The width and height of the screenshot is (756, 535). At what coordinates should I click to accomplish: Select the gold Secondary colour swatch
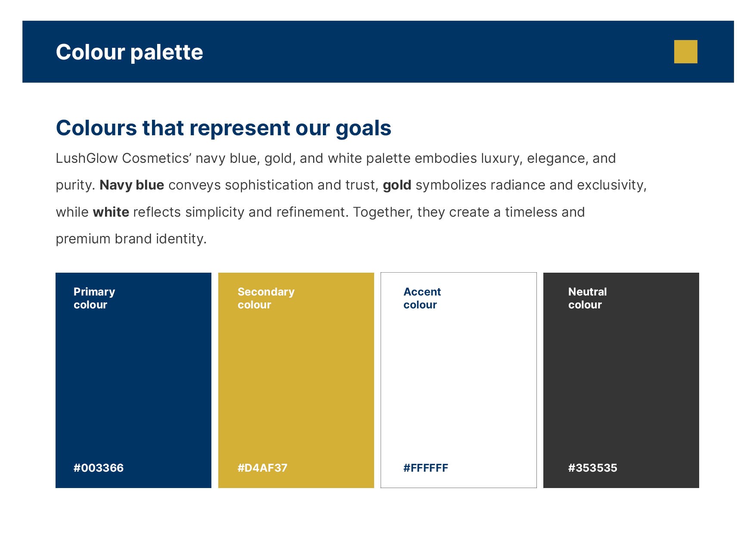296,380
